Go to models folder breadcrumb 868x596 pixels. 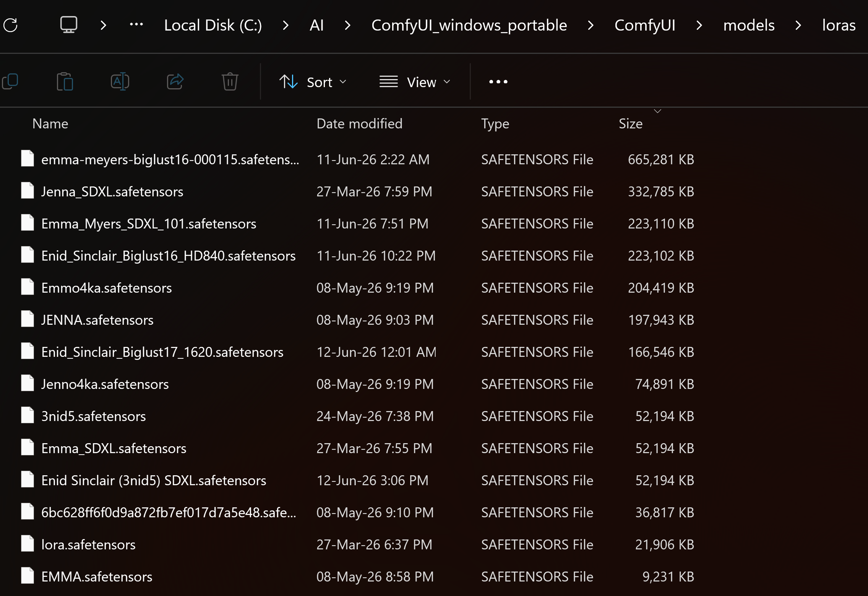749,25
